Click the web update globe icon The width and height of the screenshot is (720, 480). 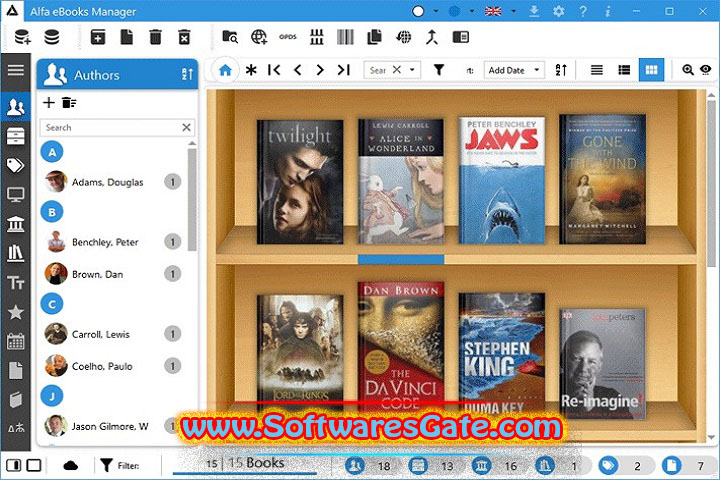pos(403,37)
